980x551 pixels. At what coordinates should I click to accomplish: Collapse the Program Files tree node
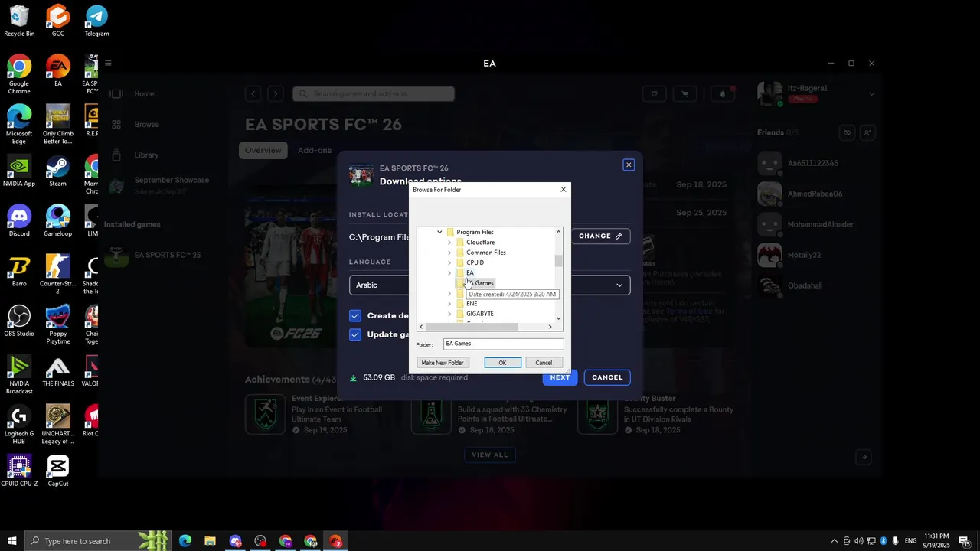[439, 232]
